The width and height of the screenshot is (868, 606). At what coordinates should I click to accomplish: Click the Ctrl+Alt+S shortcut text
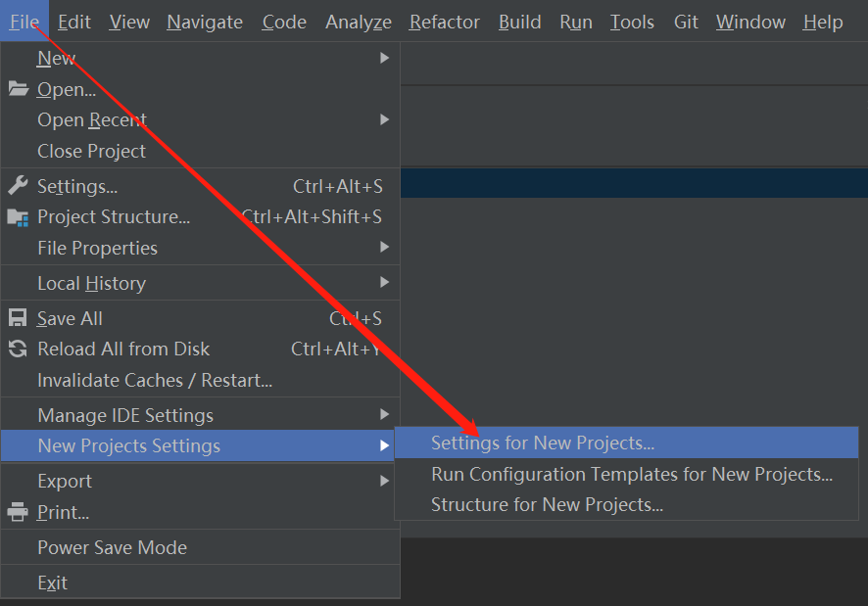pyautogui.click(x=338, y=187)
